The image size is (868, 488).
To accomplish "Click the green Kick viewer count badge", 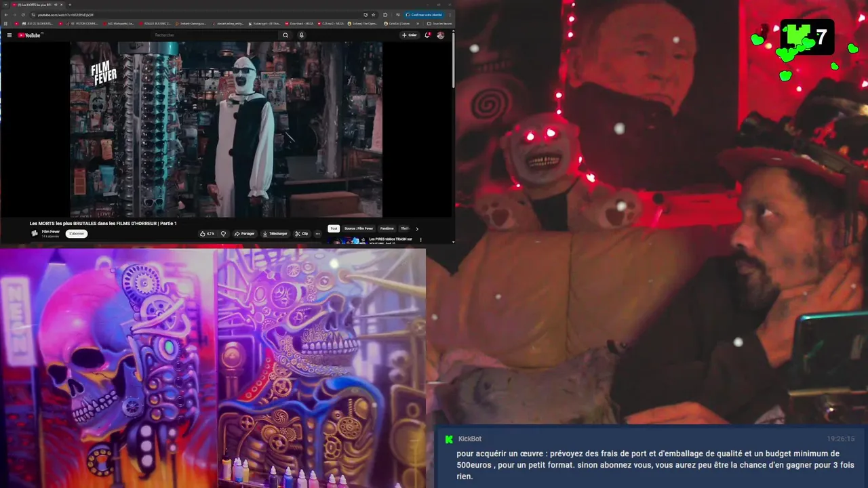I will tap(807, 37).
